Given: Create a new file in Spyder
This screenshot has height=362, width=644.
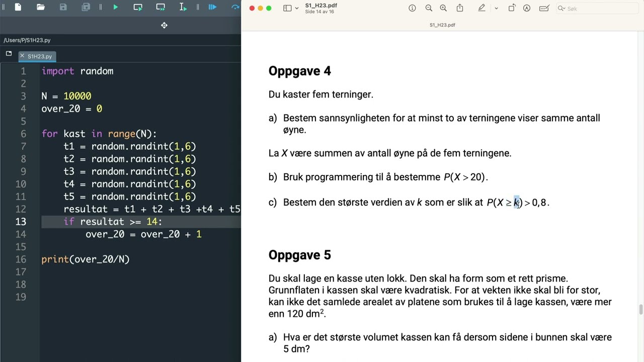Looking at the screenshot, I should (18, 7).
